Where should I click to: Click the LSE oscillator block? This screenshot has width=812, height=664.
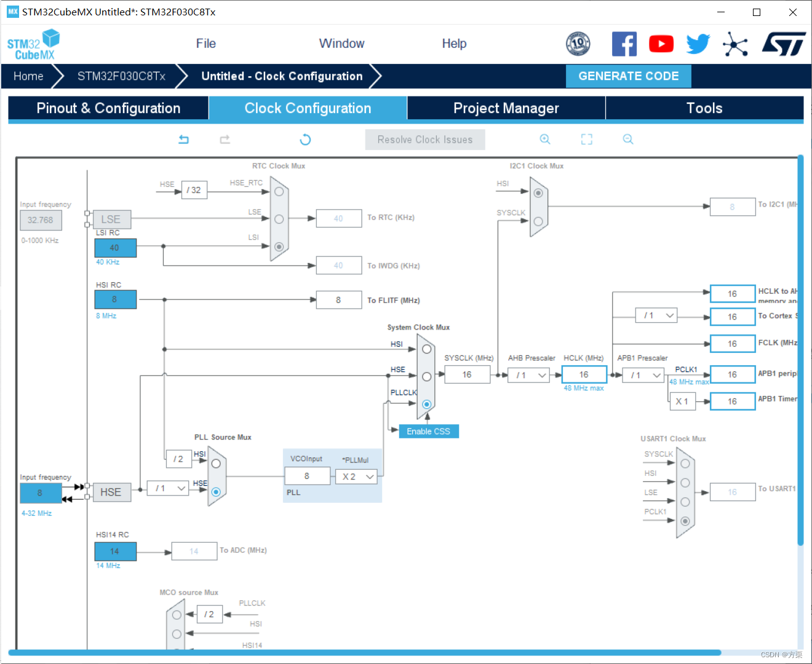[111, 219]
